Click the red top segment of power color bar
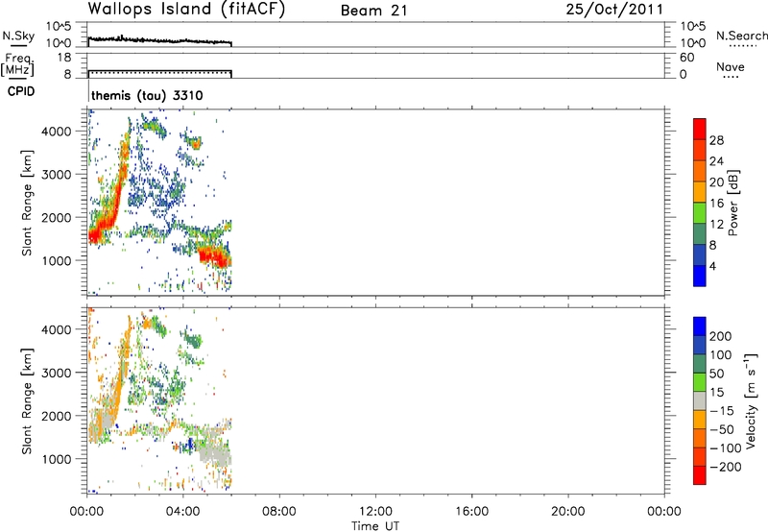 [700, 130]
